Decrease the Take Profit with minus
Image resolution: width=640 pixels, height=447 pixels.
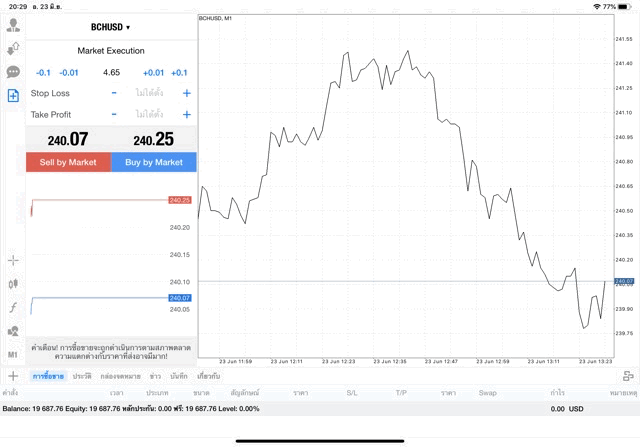tap(114, 115)
